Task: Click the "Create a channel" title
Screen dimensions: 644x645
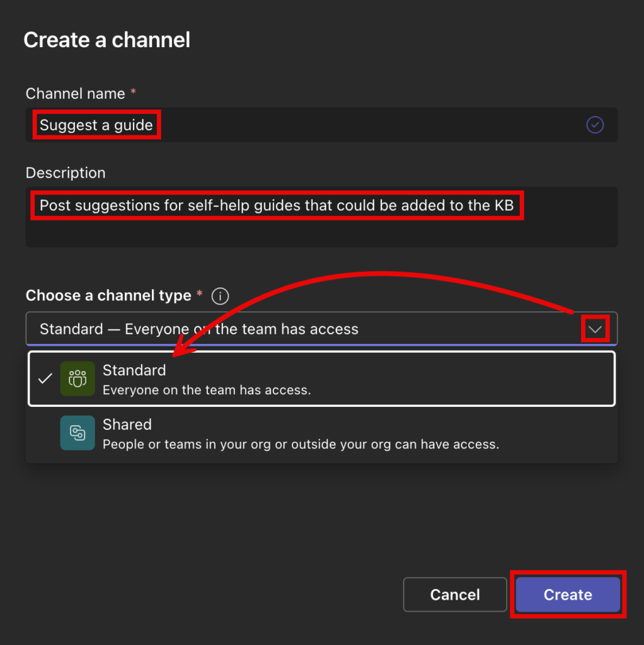Action: [x=106, y=40]
